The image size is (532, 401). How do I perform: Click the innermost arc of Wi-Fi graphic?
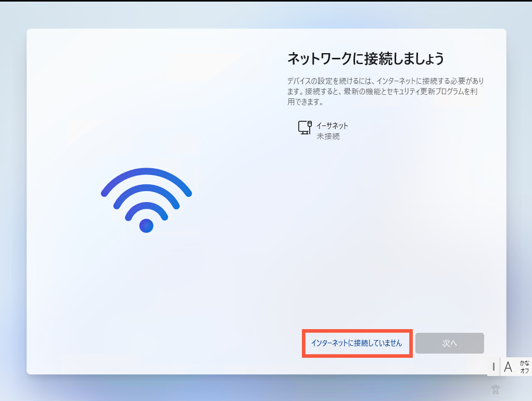pyautogui.click(x=147, y=209)
